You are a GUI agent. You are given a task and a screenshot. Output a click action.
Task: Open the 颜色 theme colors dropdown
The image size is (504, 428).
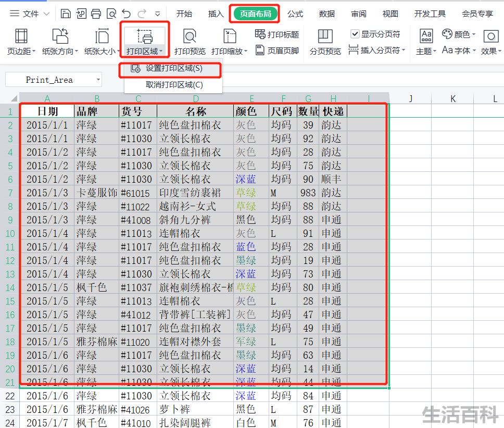click(459, 34)
